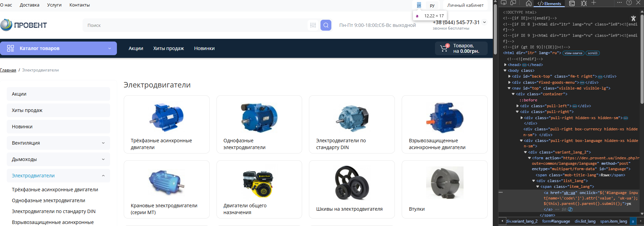Collapse the body element in DOM tree
The width and height of the screenshot is (644, 226).
pyautogui.click(x=505, y=70)
